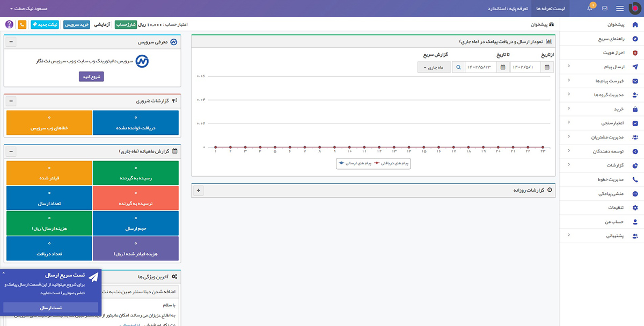
Task: Click the chat bubble icon for منشی پیامکی
Action: (635, 193)
